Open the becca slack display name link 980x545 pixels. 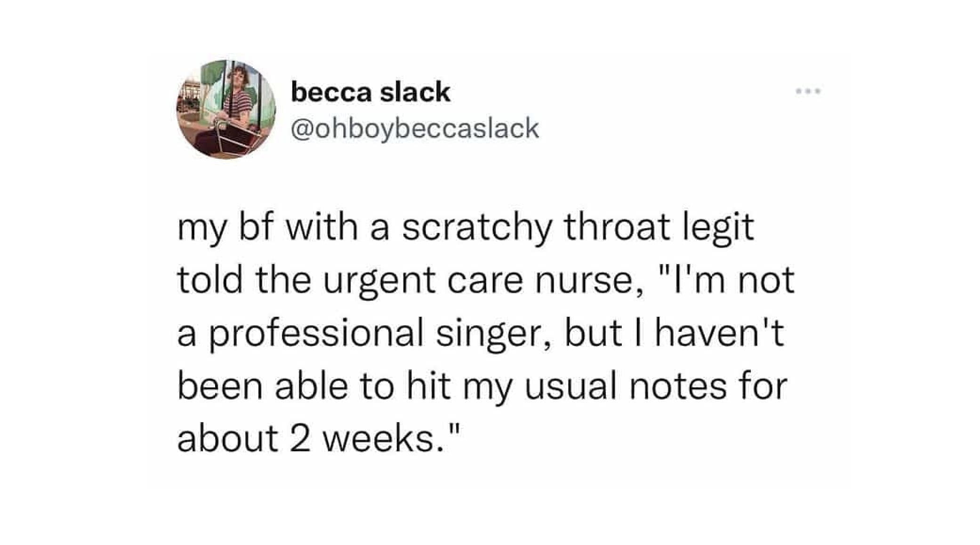tap(370, 92)
